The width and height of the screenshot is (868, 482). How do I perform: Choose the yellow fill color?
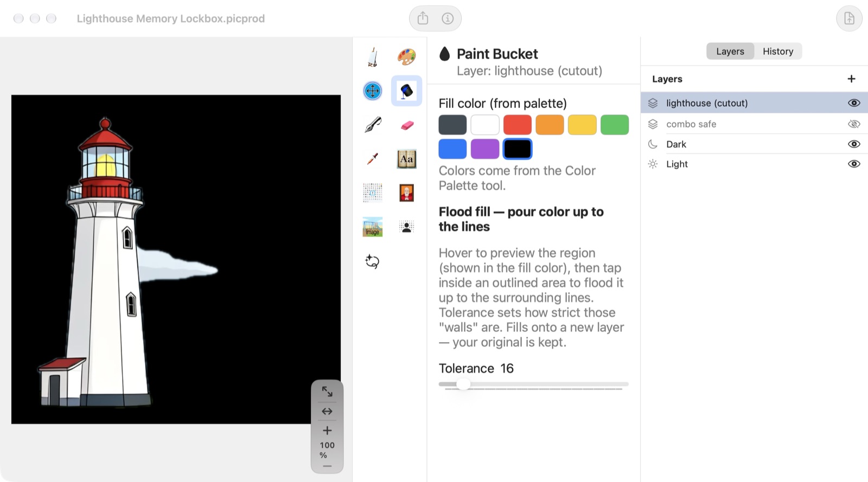pyautogui.click(x=582, y=125)
